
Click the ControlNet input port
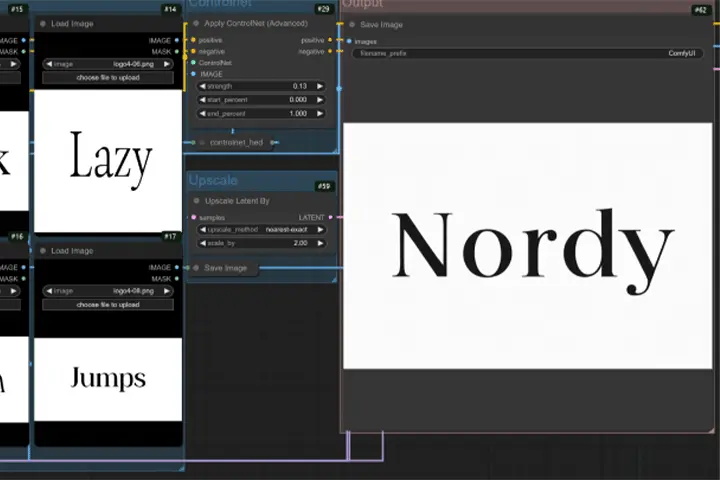(x=193, y=62)
